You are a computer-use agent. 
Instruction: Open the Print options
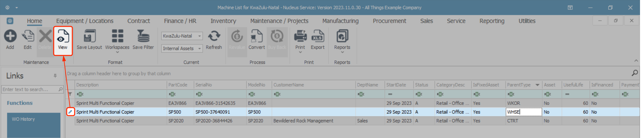coord(300,36)
